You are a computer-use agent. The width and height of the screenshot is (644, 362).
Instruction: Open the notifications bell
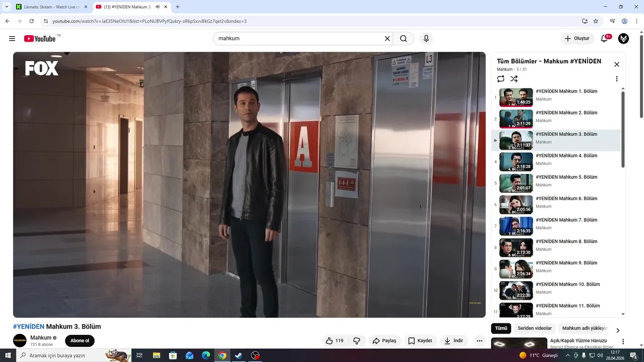coord(605,39)
